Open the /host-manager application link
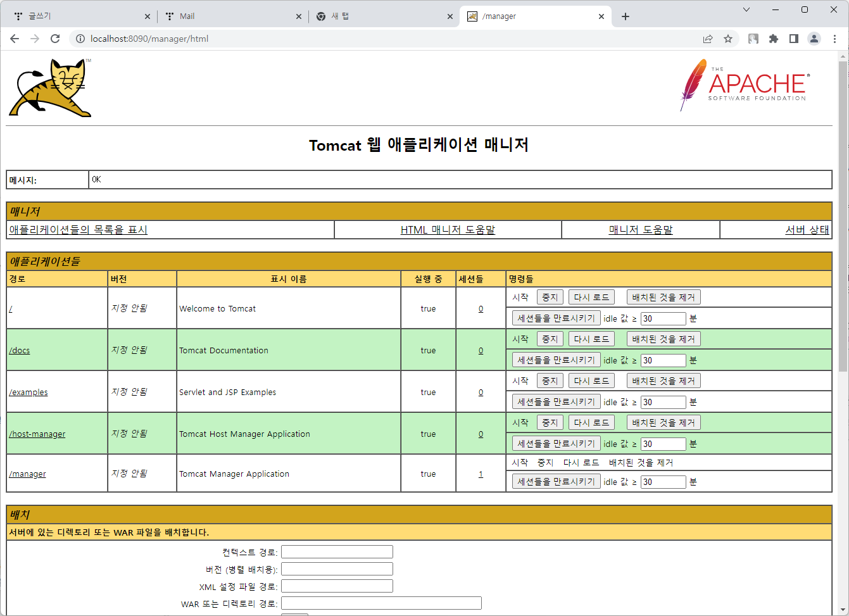849x616 pixels. coord(37,434)
